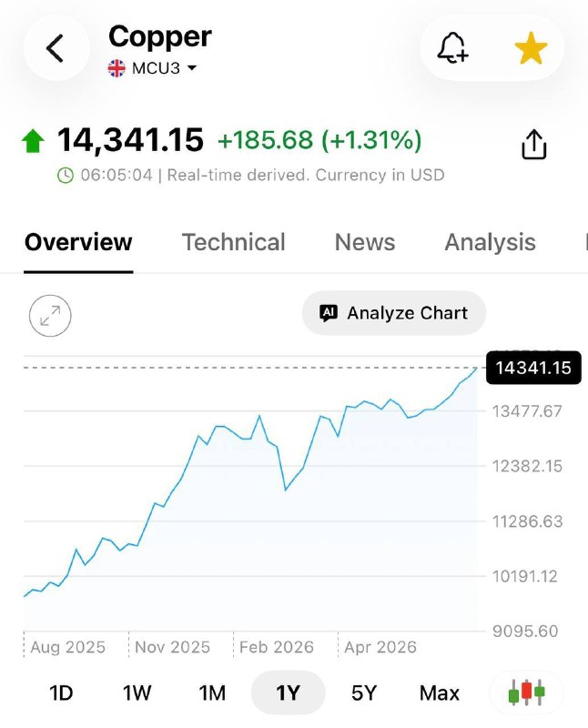Tap the back arrow icon
Screen dimensions: 588x728
[x=55, y=48]
